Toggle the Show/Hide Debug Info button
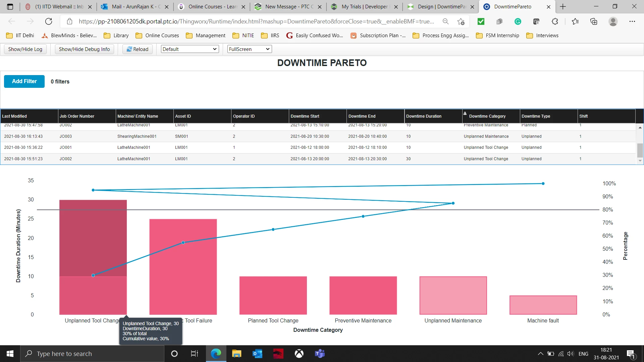 [84, 49]
